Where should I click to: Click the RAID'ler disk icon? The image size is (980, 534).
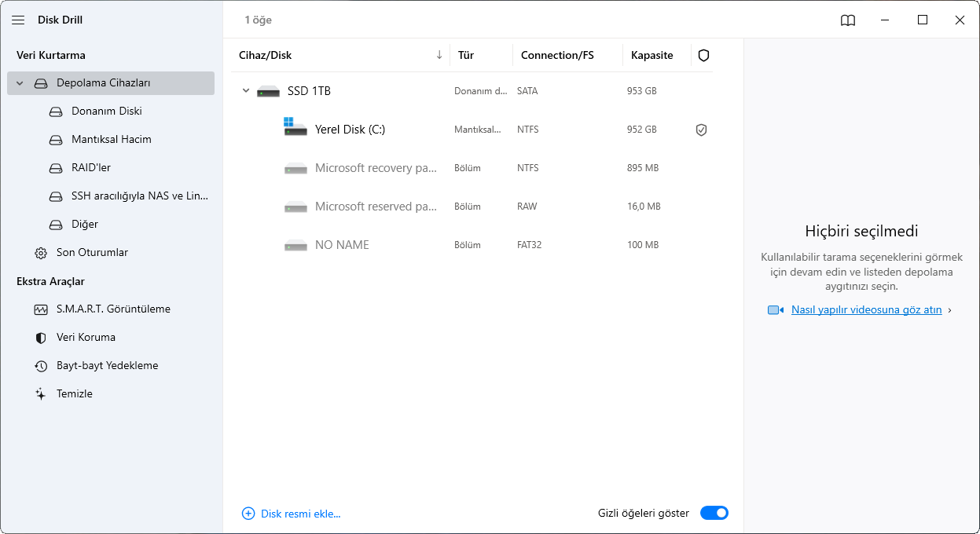tap(56, 168)
